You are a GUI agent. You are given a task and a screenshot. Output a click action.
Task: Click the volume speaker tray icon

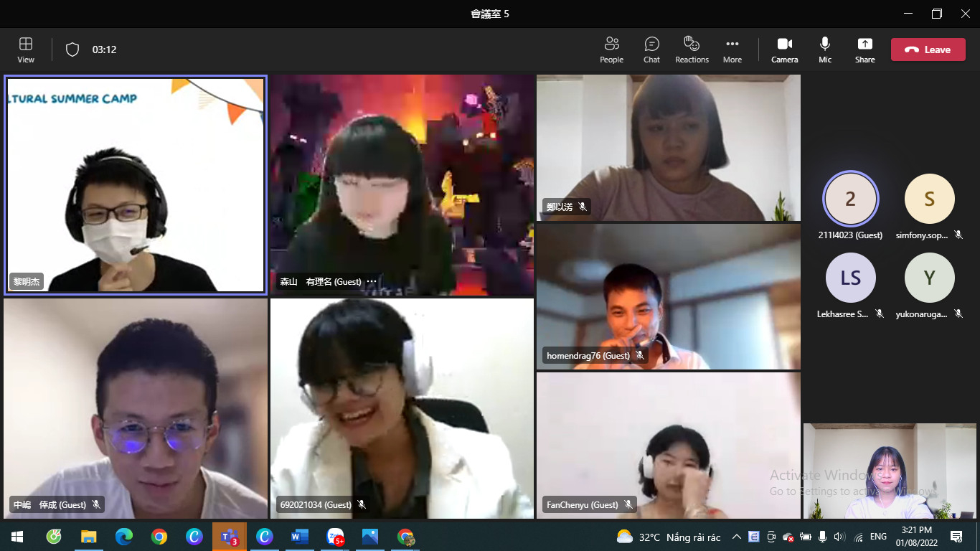pyautogui.click(x=839, y=537)
